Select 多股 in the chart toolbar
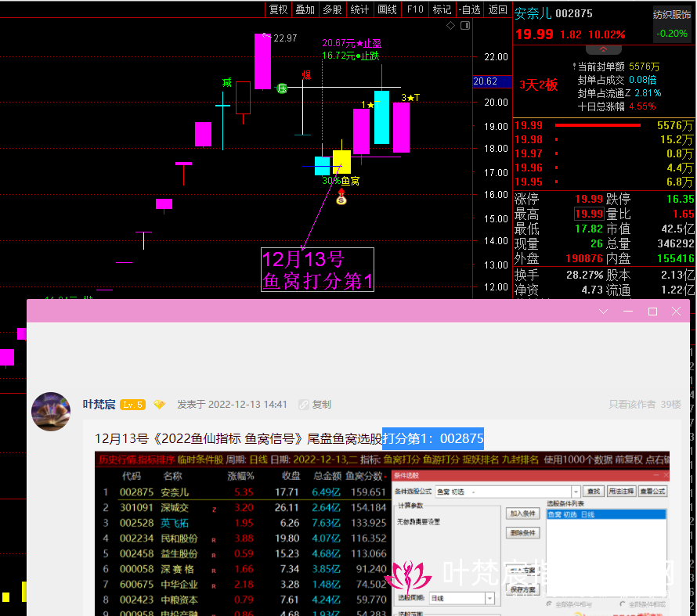Image resolution: width=697 pixels, height=616 pixels. (x=332, y=9)
